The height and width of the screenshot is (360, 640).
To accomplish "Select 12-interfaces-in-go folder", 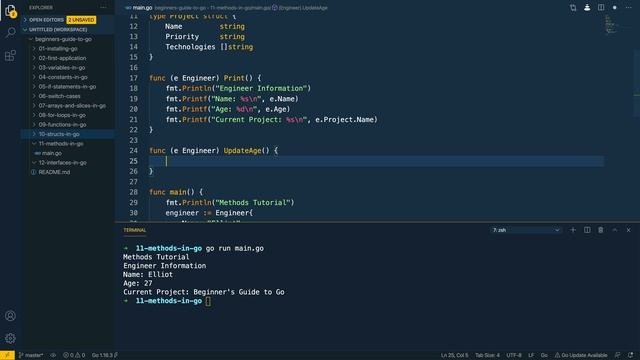I will tap(68, 162).
